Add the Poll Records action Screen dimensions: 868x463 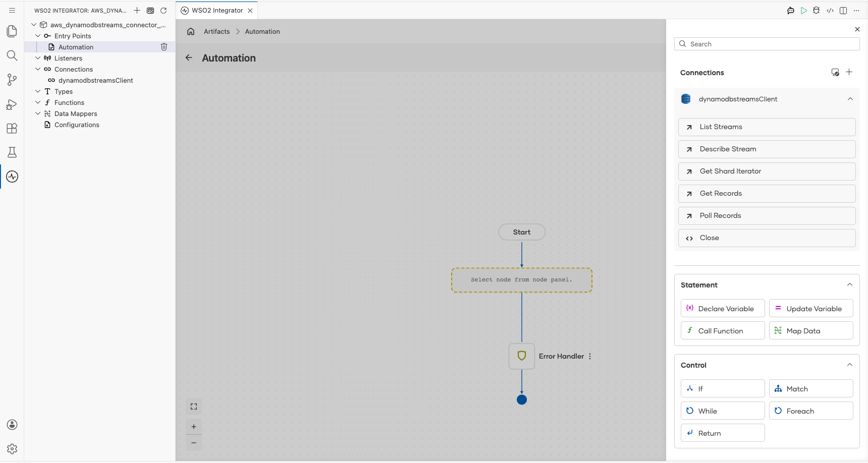767,216
